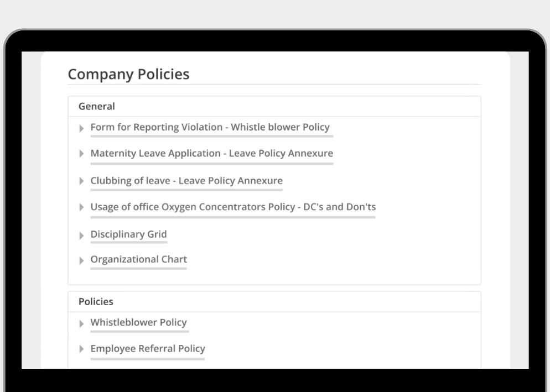Open the Employee Referral Policy link
Viewport: 550px width, 392px height.
coord(148,349)
